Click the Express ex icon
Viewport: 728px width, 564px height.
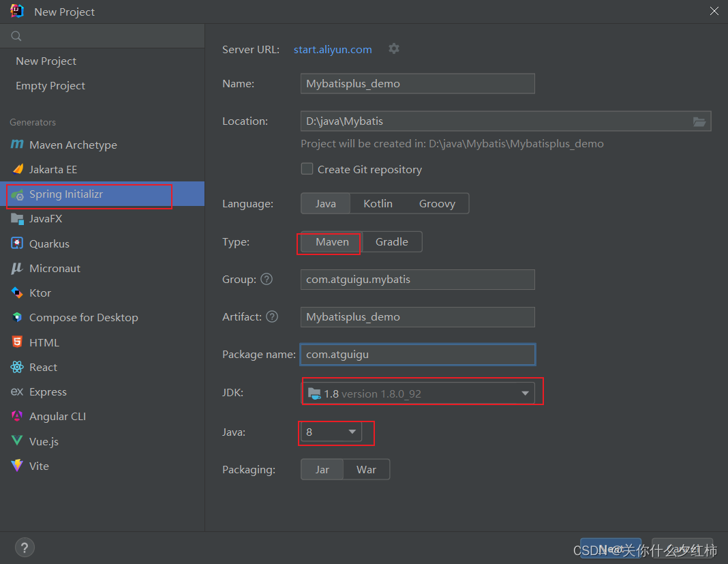pyautogui.click(x=17, y=391)
